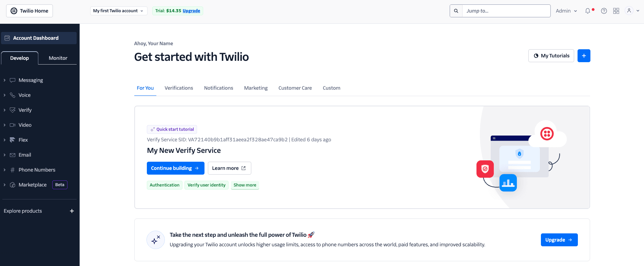
Task: Click the Phone Numbers hash icon
Action: pyautogui.click(x=13, y=170)
